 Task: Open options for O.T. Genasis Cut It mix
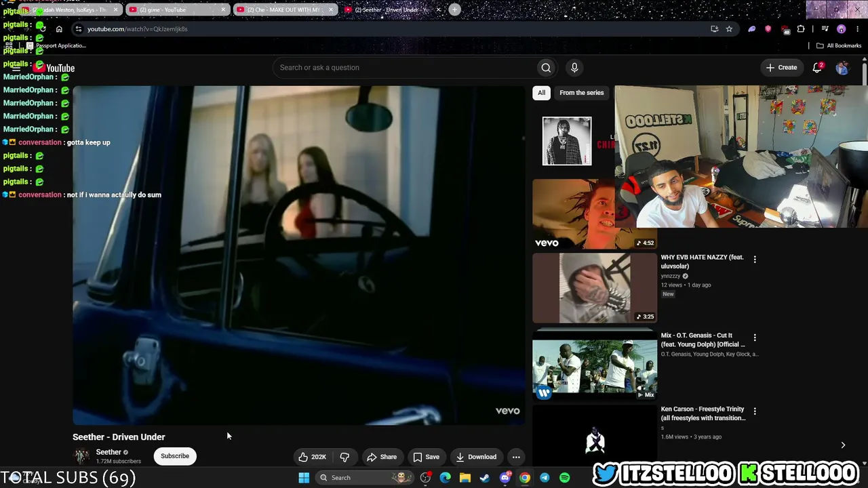755,337
